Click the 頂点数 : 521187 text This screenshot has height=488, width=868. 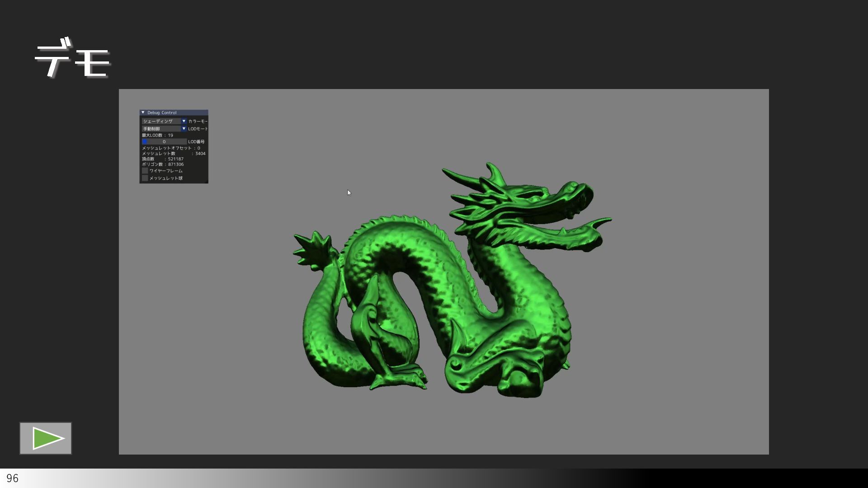[x=163, y=159]
